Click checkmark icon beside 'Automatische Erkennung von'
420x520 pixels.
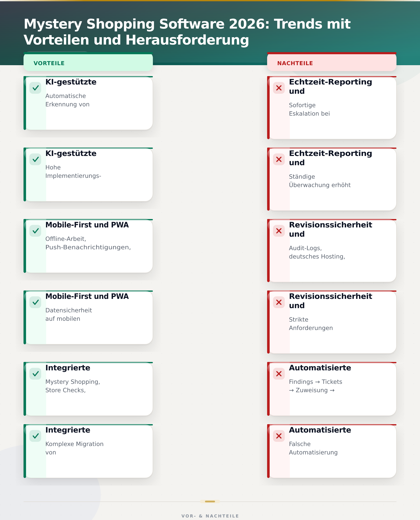[x=35, y=88]
